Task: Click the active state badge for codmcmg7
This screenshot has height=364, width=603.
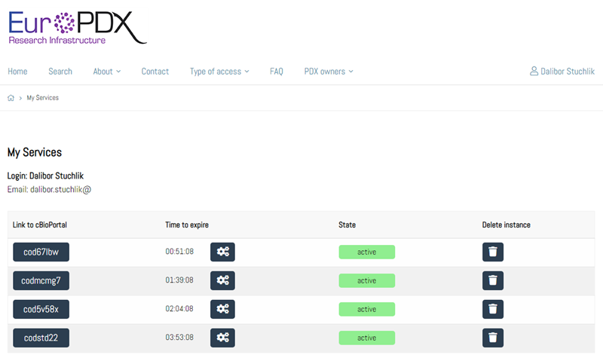Action: point(366,280)
